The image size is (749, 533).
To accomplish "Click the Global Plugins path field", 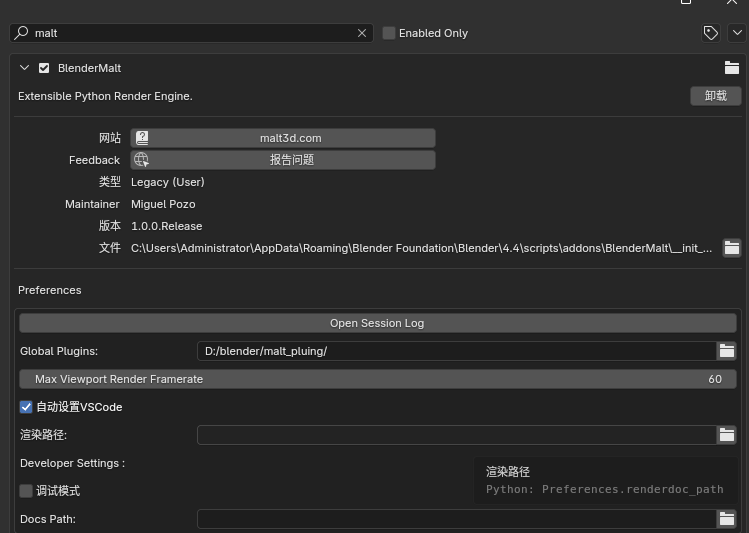I will point(456,351).
